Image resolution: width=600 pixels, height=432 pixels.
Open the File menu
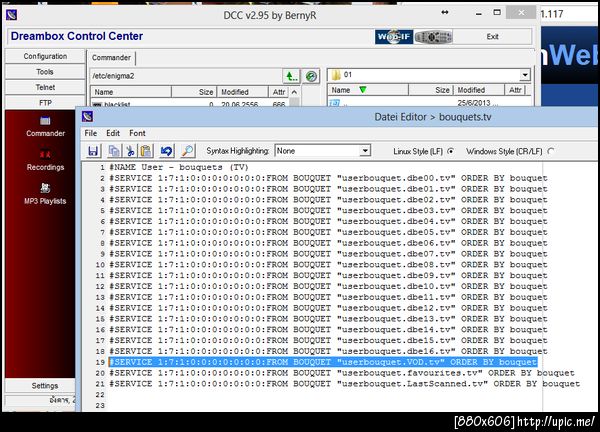[91, 133]
